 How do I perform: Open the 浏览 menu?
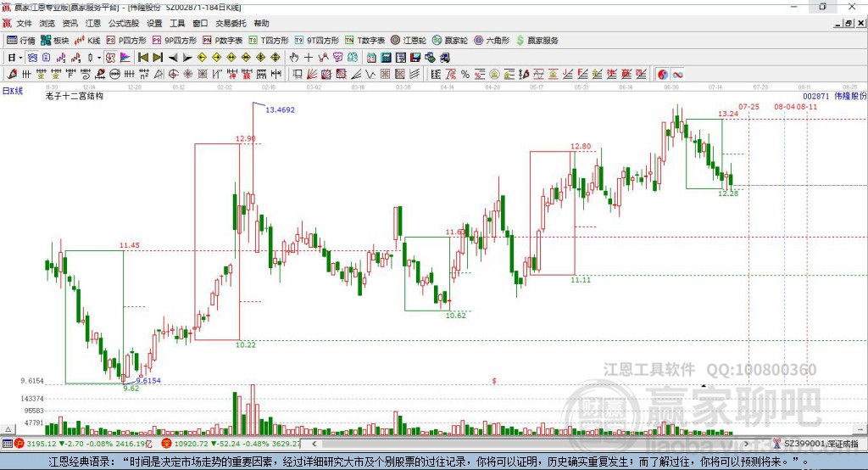click(47, 23)
